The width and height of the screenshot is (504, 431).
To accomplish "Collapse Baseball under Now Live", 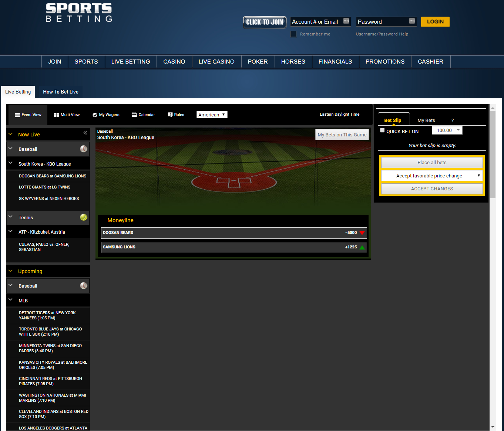I will 10,148.
